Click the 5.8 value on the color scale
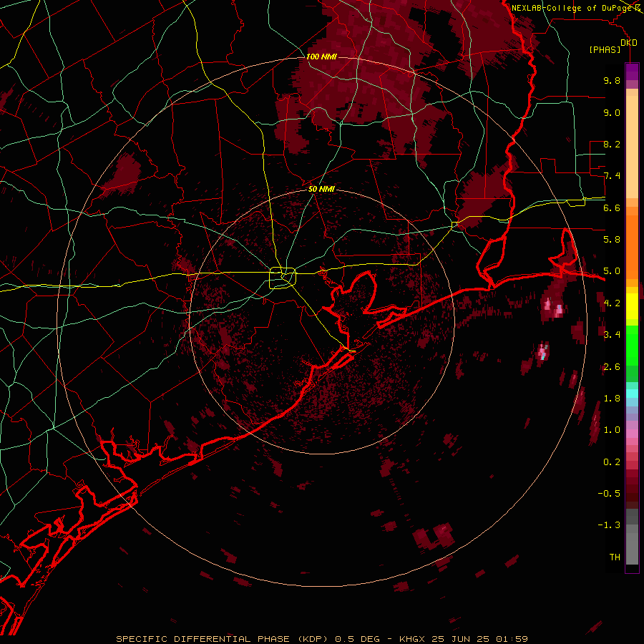Screen dimensions: 644x644 [x=612, y=240]
